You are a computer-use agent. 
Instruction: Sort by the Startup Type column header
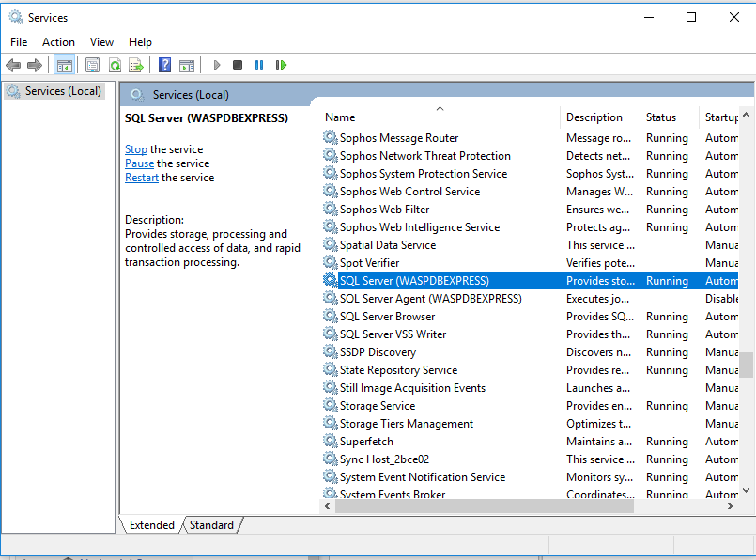tap(718, 117)
